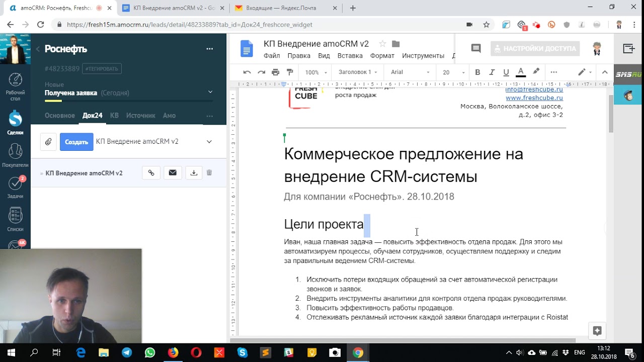Screen dimensions: 644x362
Task: Open more tabs ellipsis in lead card
Action: (210, 116)
